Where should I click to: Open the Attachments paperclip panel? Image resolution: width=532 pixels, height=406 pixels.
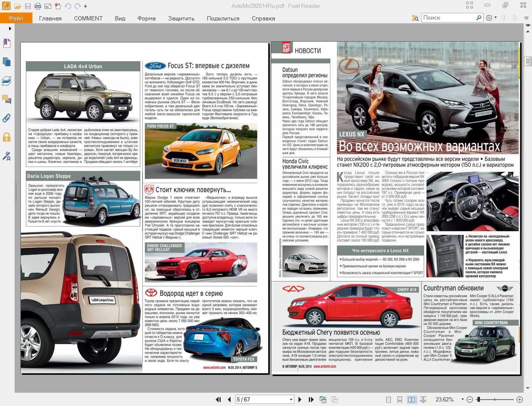click(x=7, y=118)
